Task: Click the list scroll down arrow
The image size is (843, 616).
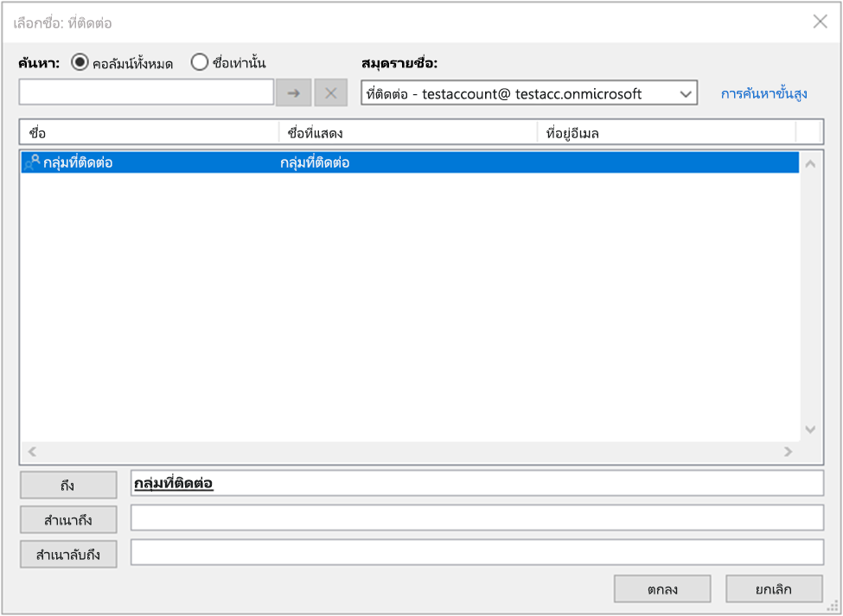Action: 810,429
